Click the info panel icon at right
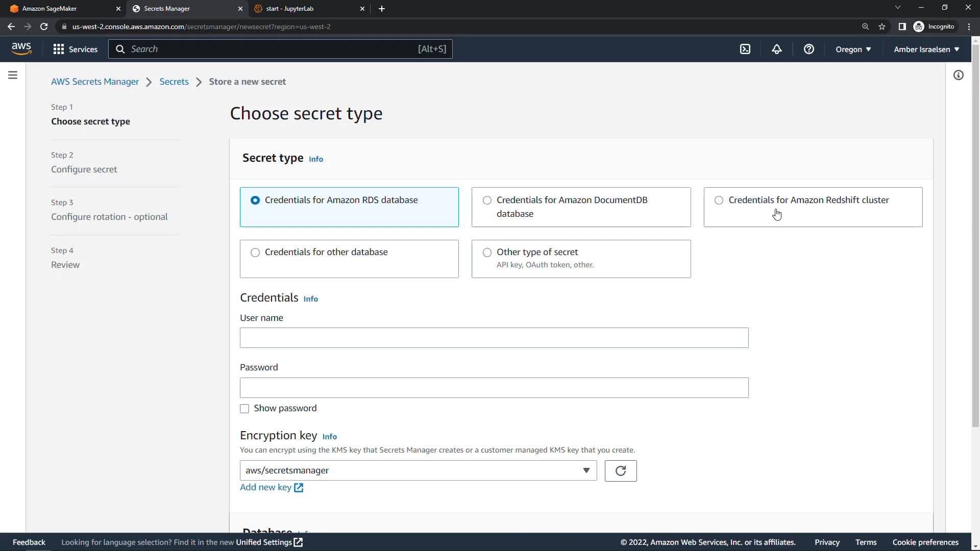 [958, 75]
